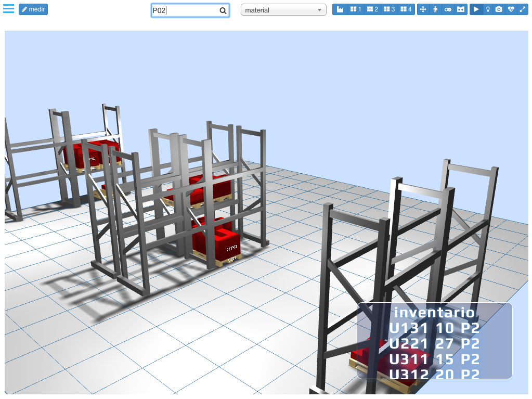Screen dimensions: 532x399
Task: Switch to layout view 2
Action: [x=373, y=9]
